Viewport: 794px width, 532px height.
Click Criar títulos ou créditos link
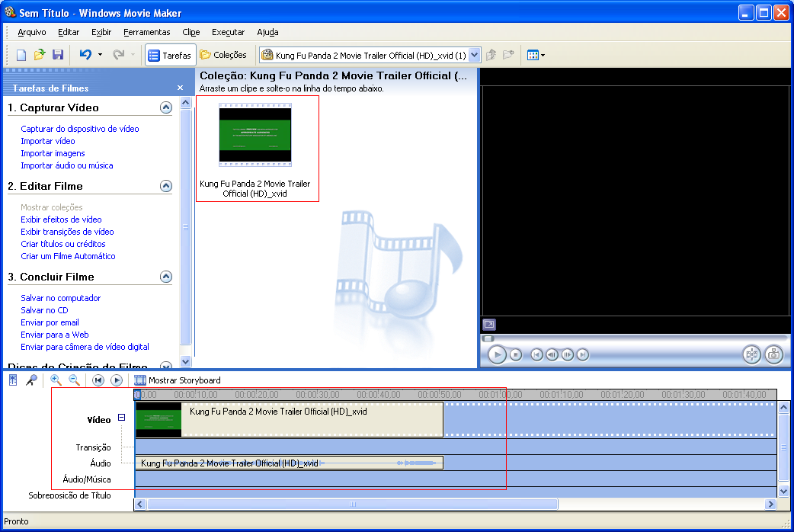[x=63, y=244]
